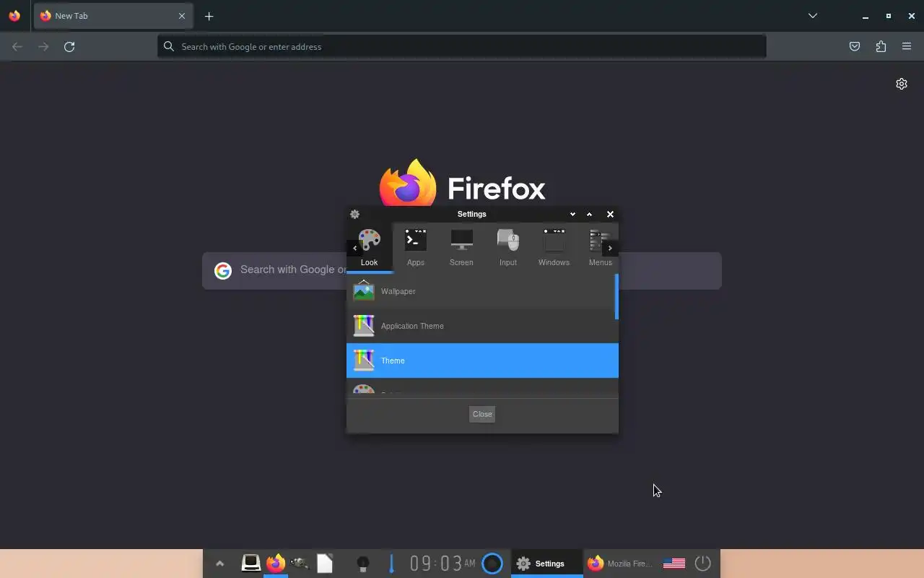Viewport: 924px width, 578px height.
Task: Click the Settings list scrollbar
Action: (x=616, y=297)
